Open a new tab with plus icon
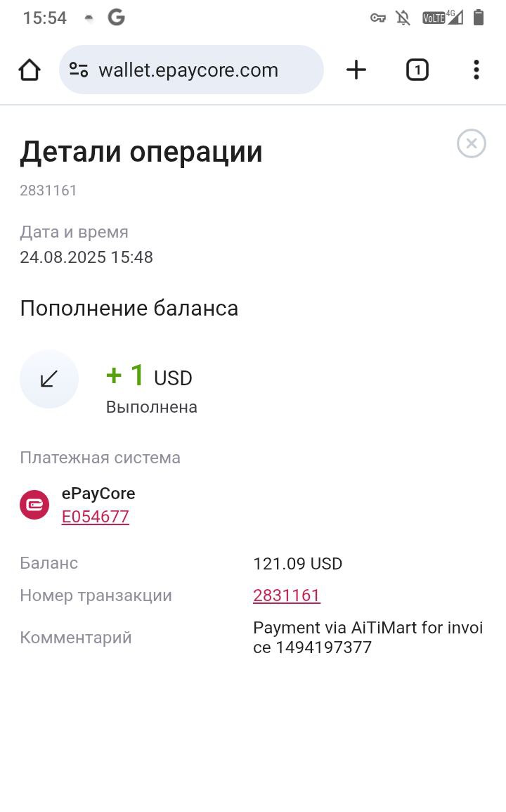Screen dimensions: 506x812 pyautogui.click(x=356, y=70)
